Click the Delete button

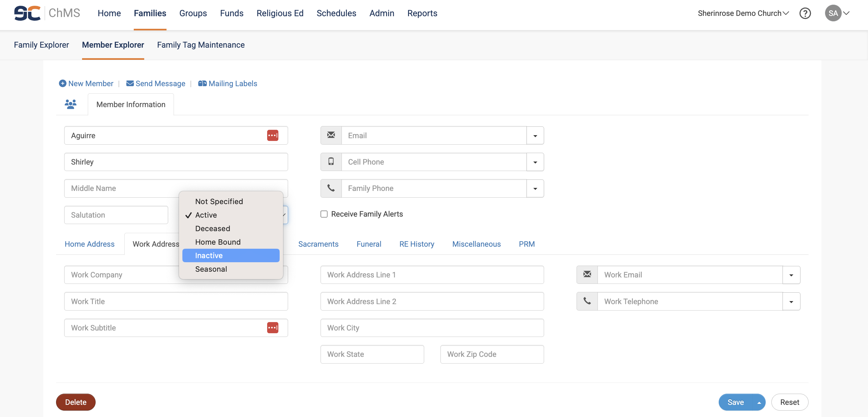point(76,402)
